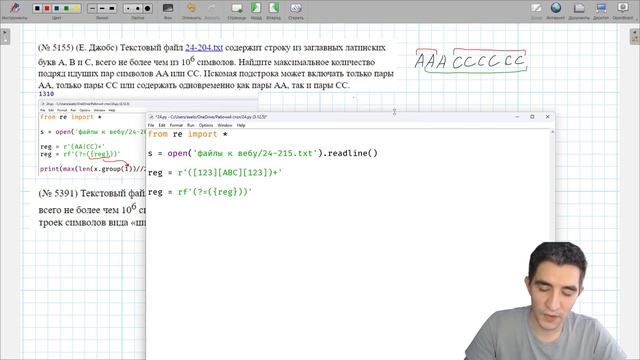Screen dimensions: 640x360
Task: Open File menu in background IDLE window
Action: coord(42,110)
